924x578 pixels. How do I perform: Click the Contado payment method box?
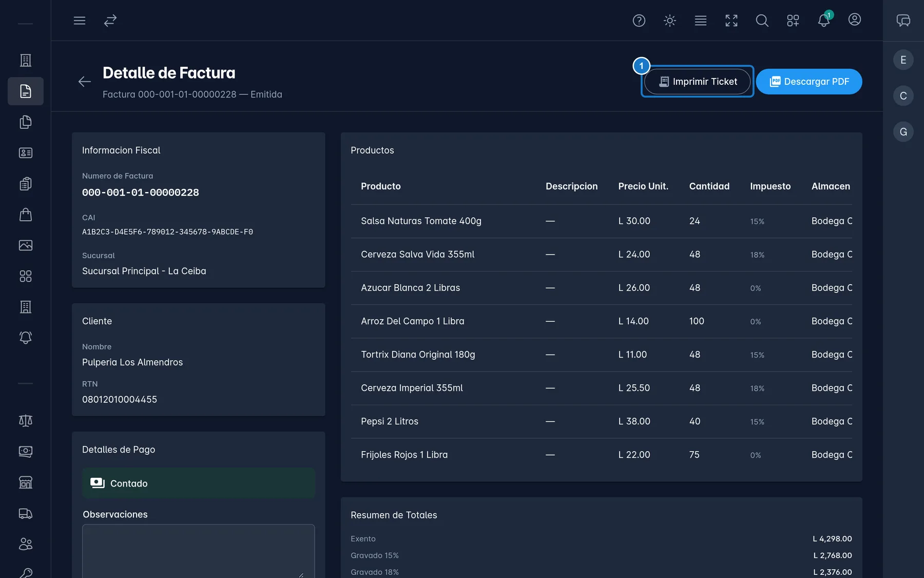[x=199, y=483]
